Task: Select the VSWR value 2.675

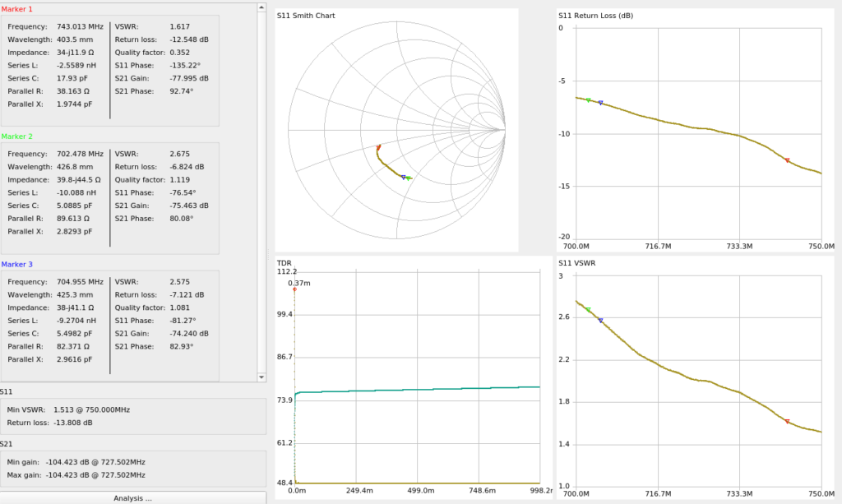Action: tap(180, 154)
